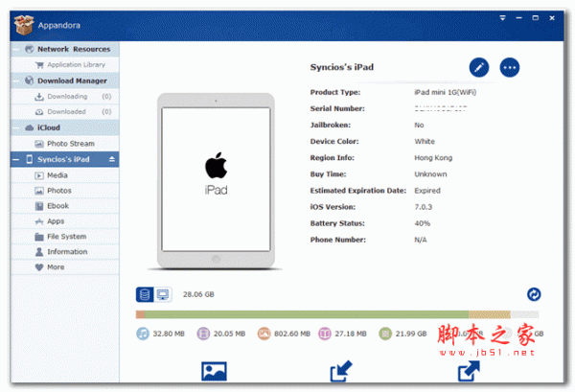
Task: Click the music storage icon 32.80 MB
Action: click(x=143, y=334)
